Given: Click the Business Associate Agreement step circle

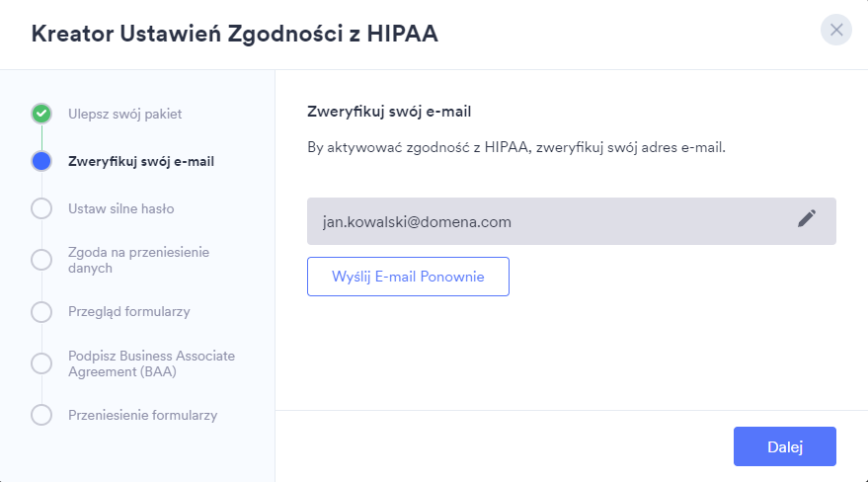Looking at the screenshot, I should click(41, 362).
